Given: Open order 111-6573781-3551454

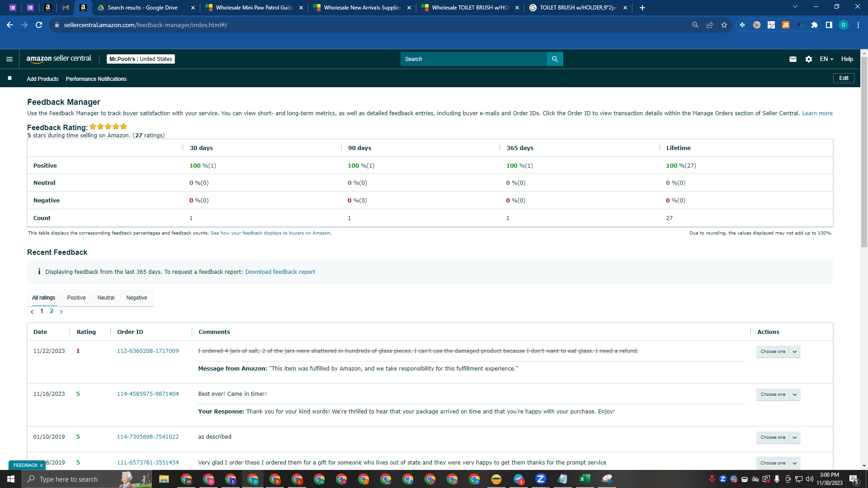Looking at the screenshot, I should coord(148,463).
